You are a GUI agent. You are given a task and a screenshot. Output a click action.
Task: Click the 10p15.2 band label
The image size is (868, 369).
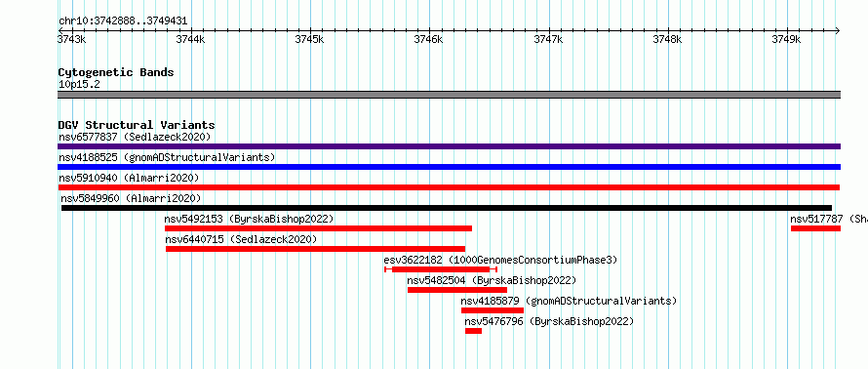click(x=79, y=85)
